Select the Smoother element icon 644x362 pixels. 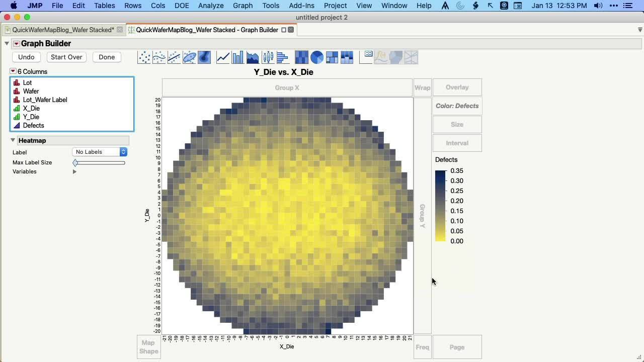coord(159,57)
